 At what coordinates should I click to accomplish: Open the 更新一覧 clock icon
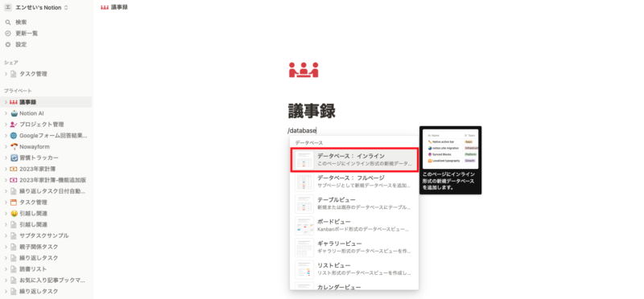click(x=8, y=33)
